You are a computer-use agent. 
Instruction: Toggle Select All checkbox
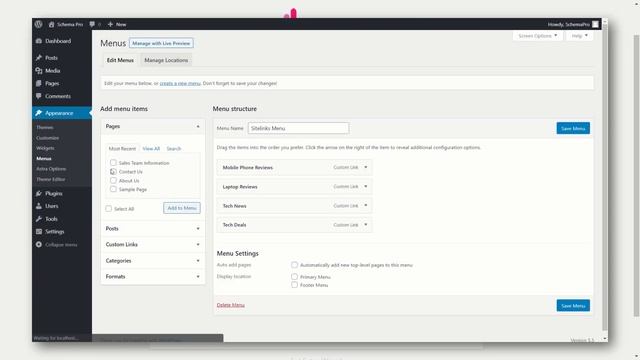click(109, 209)
